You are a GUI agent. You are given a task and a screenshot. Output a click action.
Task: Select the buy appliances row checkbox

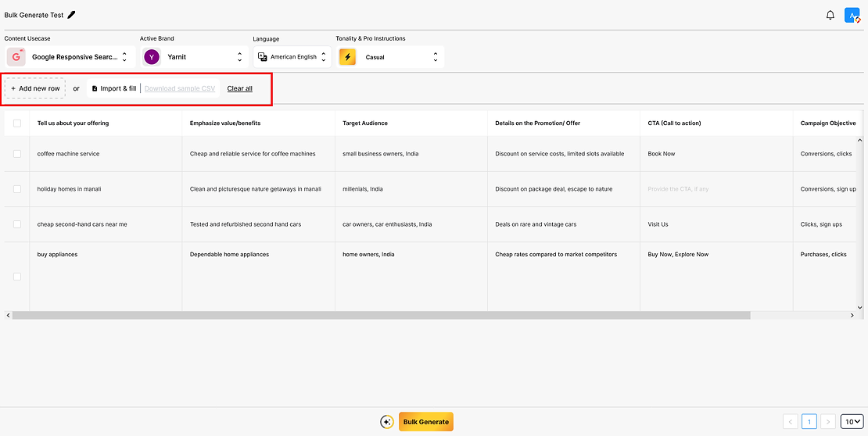pos(17,277)
